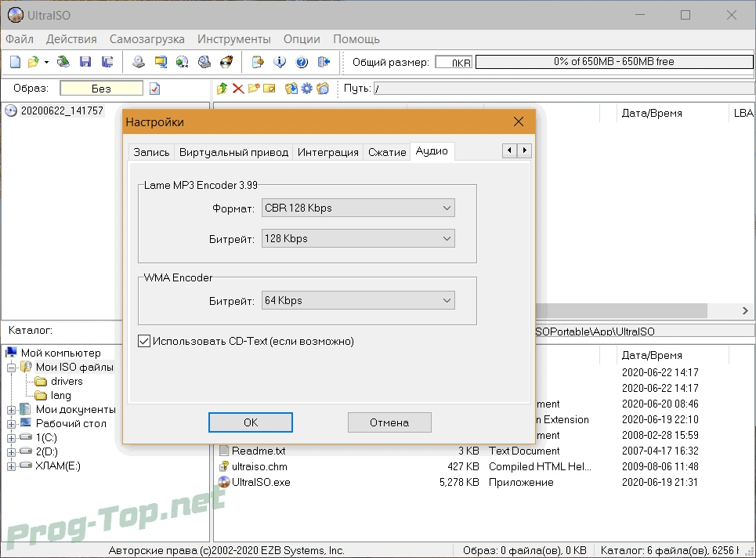This screenshot has height=558, width=756.
Task: Click the Отмена button
Action: pos(389,422)
